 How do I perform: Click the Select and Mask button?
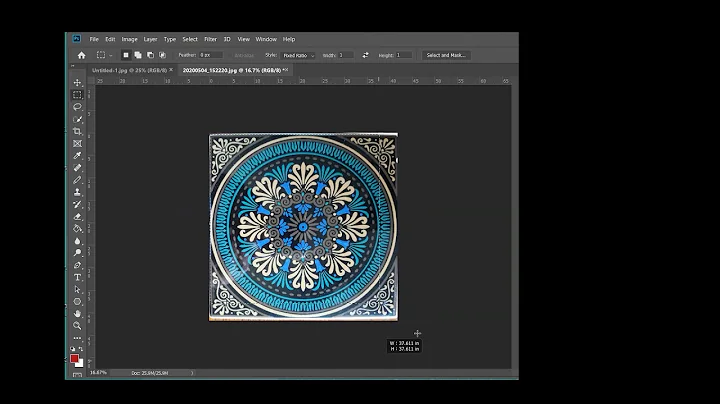pos(446,55)
